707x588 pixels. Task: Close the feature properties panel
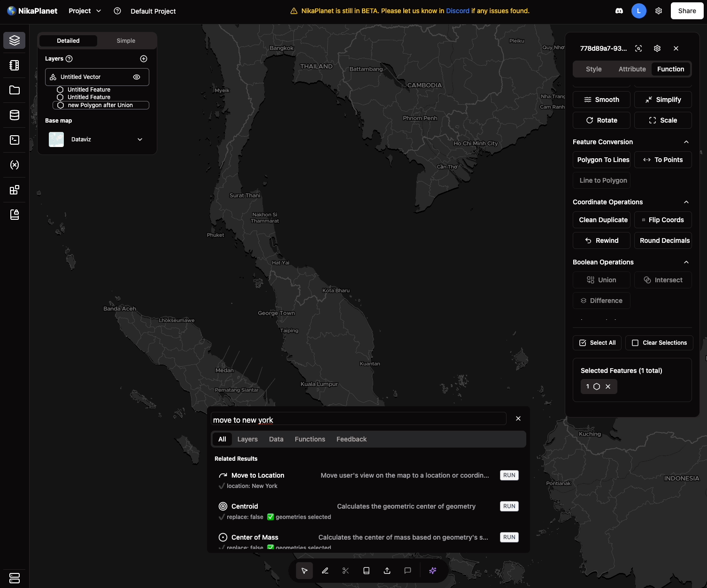676,48
